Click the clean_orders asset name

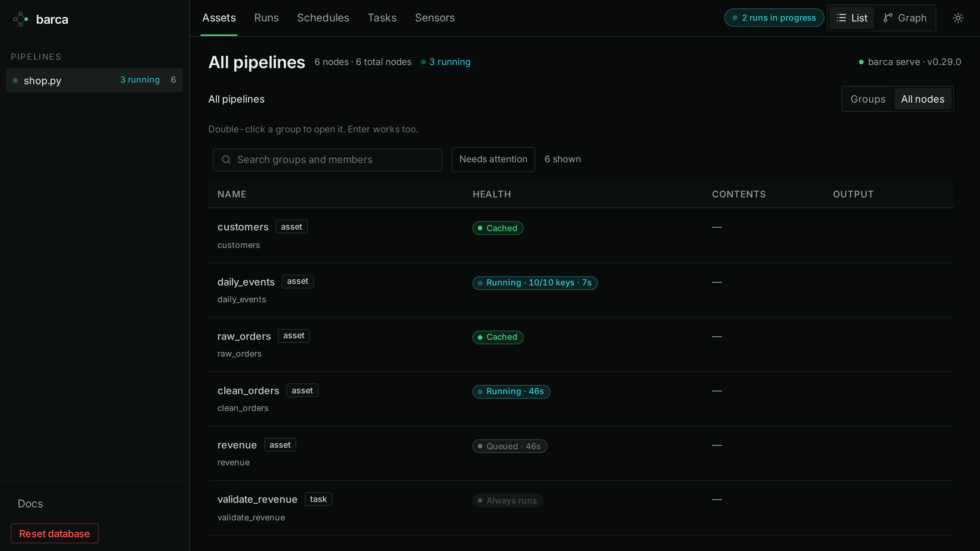248,391
